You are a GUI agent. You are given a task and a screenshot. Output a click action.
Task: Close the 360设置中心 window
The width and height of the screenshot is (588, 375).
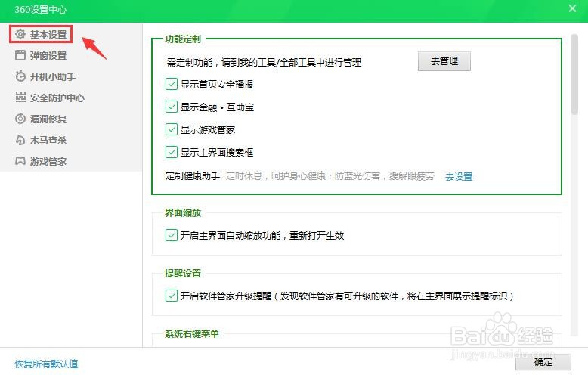(572, 8)
